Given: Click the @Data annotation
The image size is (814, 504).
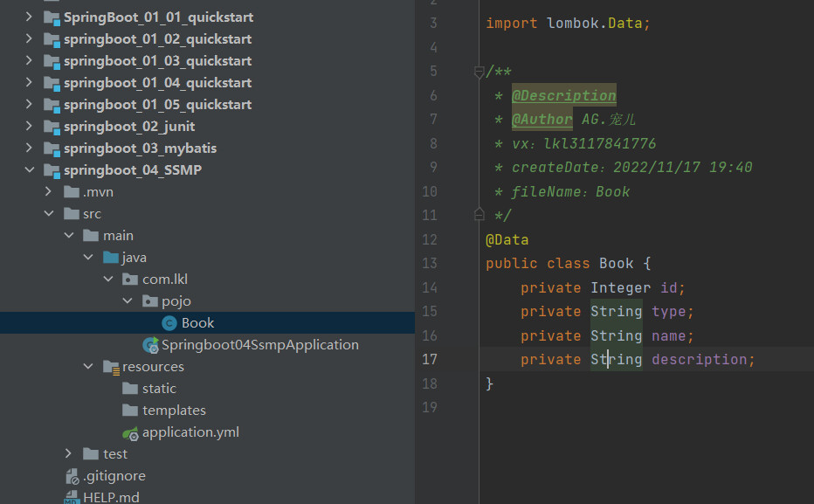Looking at the screenshot, I should 507,240.
